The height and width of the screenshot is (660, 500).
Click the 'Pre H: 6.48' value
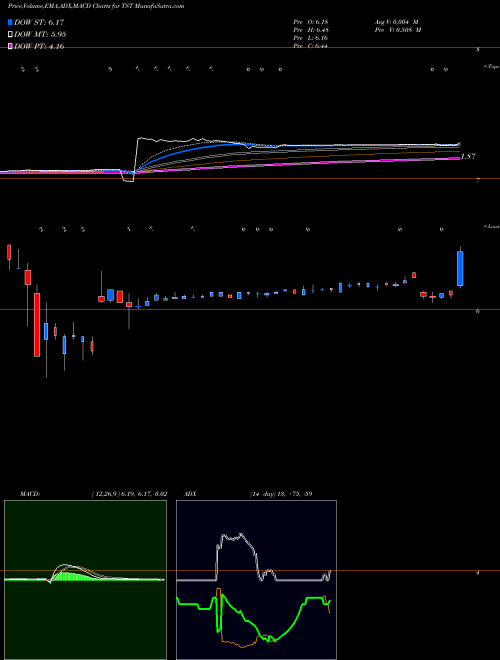[311, 30]
